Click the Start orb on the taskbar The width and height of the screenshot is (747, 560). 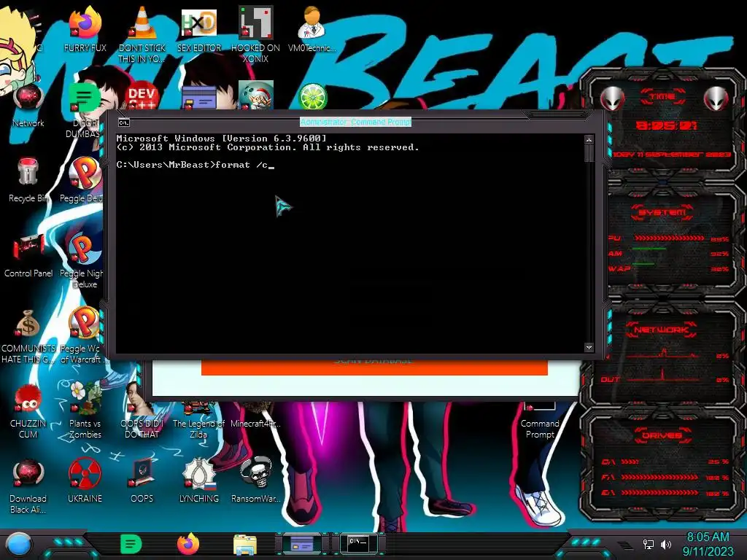coord(19,545)
